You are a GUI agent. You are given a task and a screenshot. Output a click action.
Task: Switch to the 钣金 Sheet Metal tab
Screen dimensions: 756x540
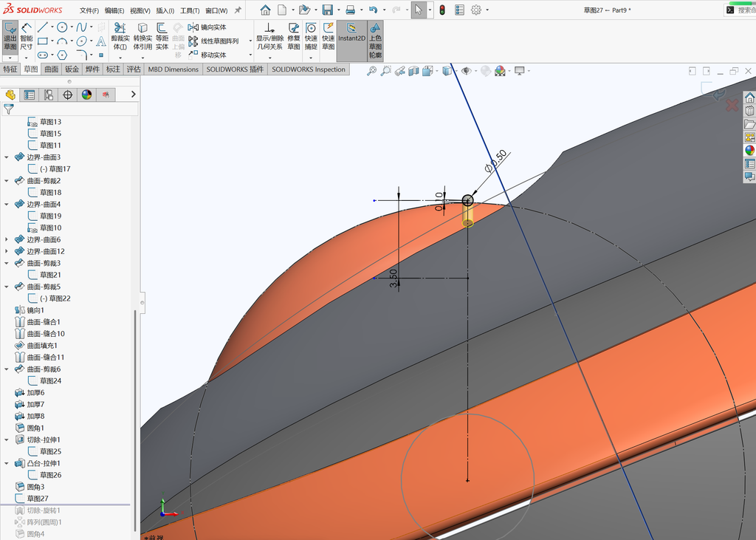point(72,69)
